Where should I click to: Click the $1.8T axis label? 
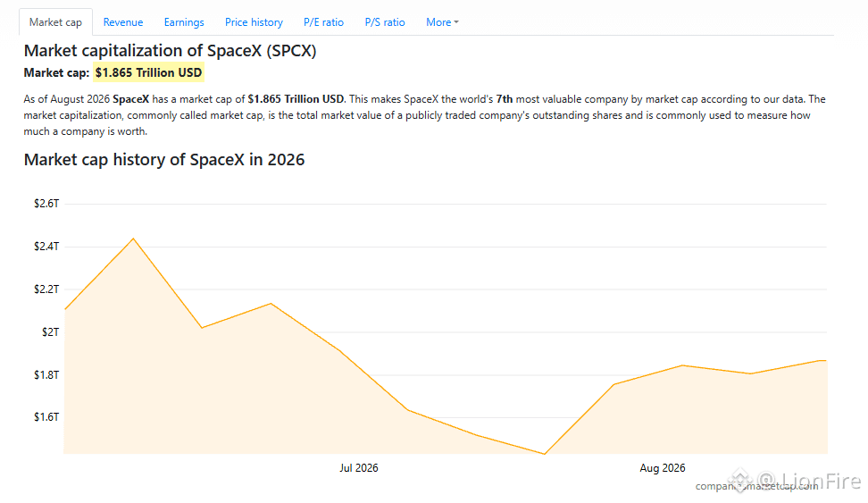[x=46, y=374]
